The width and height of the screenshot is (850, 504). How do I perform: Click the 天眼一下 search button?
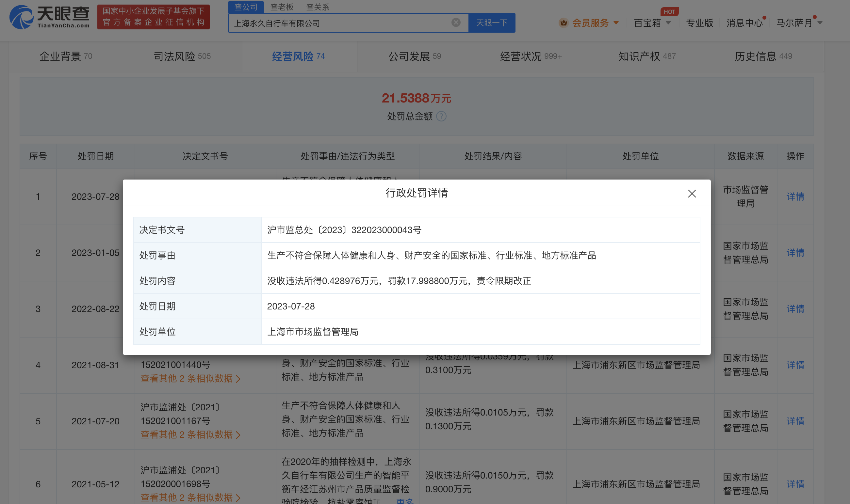pos(491,23)
